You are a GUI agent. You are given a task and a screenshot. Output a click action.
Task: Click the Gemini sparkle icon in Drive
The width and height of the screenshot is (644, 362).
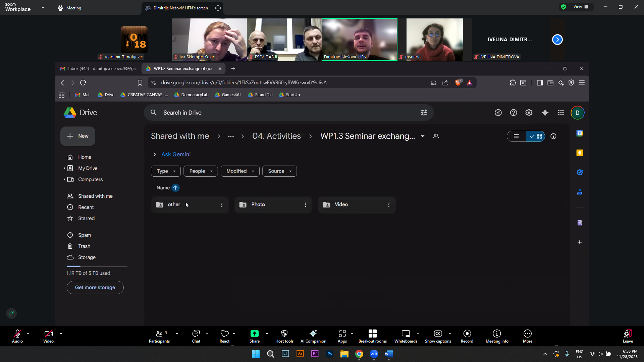545,113
